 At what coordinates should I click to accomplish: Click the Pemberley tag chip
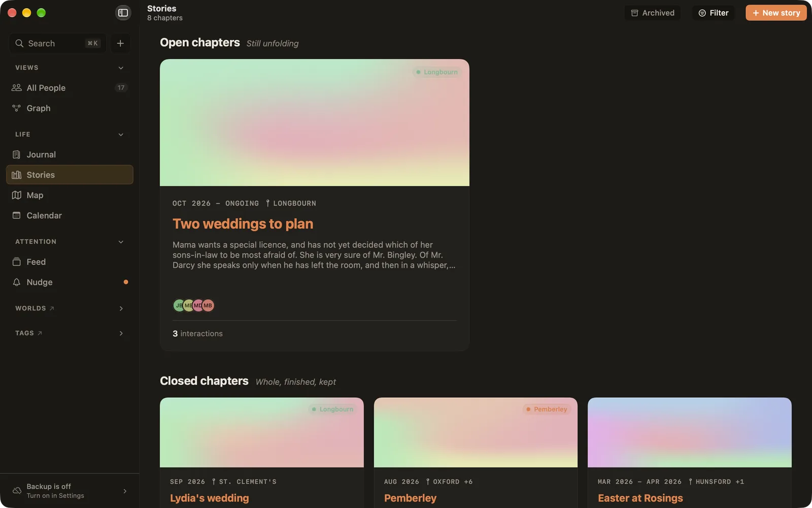pos(547,409)
